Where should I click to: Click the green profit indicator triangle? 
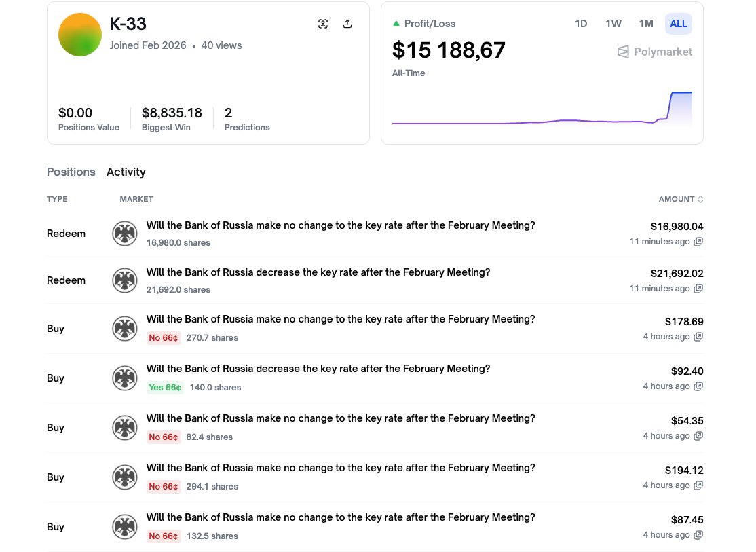397,23
